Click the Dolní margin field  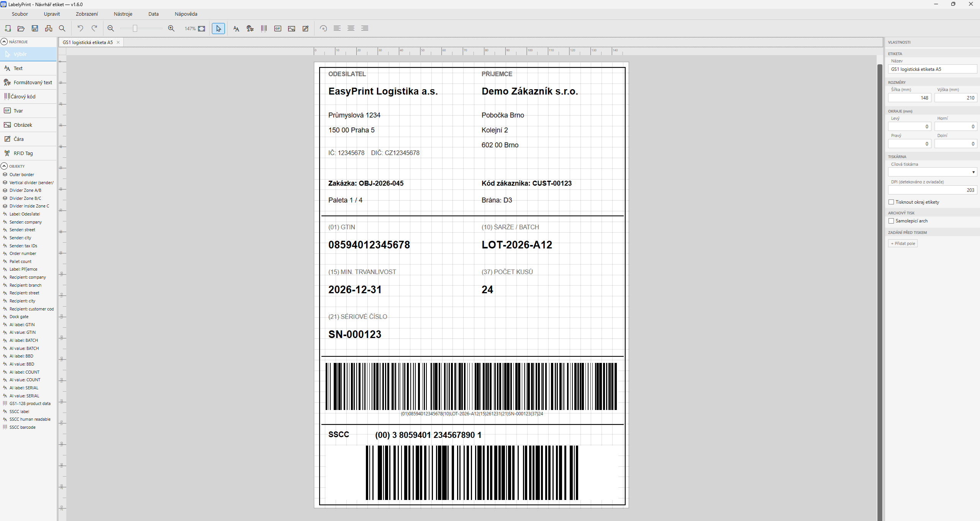tap(956, 144)
